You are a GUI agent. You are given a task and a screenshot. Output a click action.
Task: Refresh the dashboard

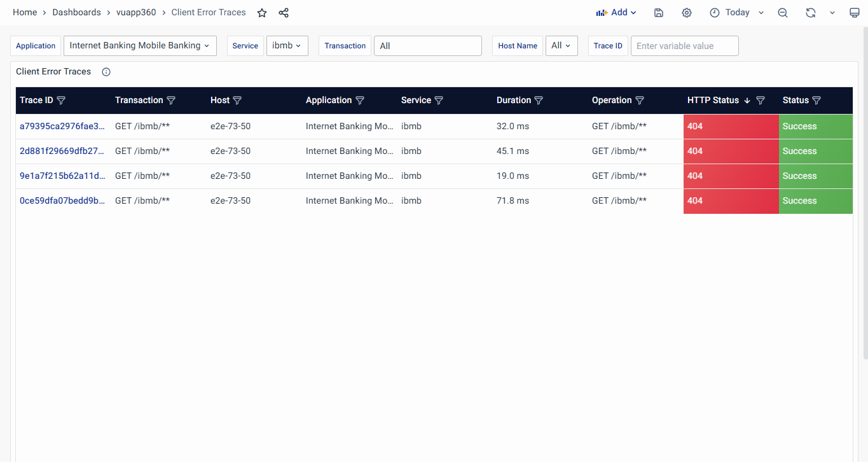810,13
